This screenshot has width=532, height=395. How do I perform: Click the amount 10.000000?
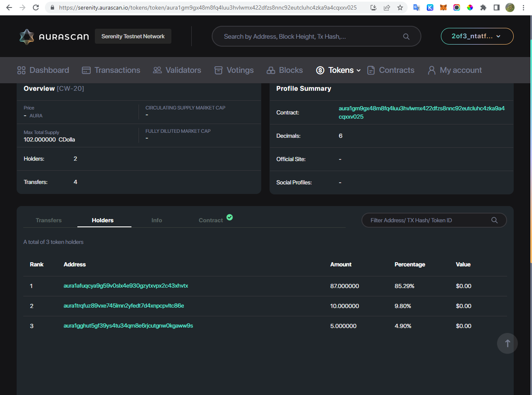click(x=344, y=306)
